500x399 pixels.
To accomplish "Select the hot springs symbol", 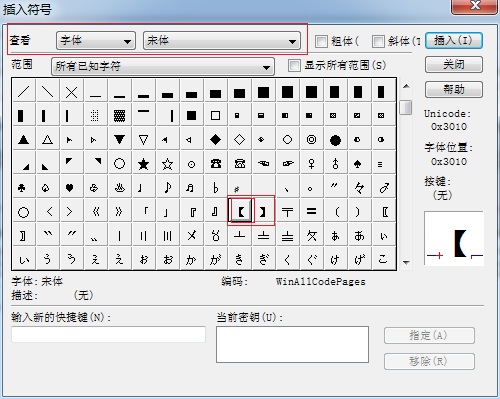I will coord(119,188).
